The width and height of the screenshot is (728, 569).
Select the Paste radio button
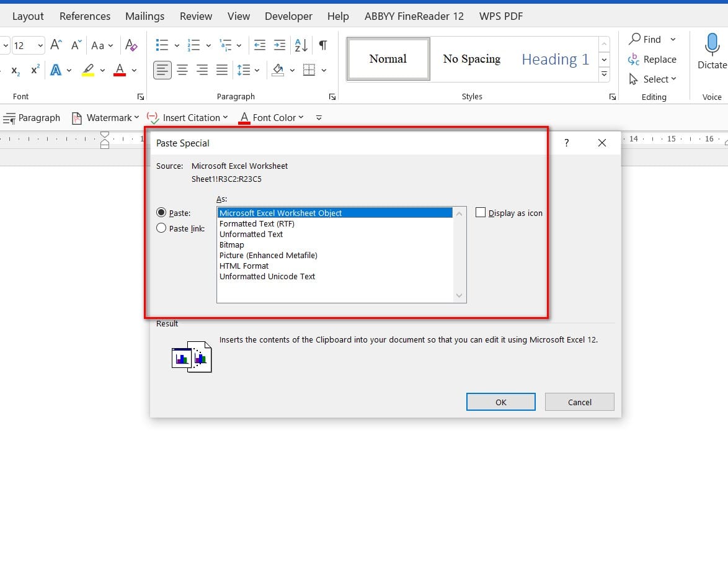coord(161,213)
